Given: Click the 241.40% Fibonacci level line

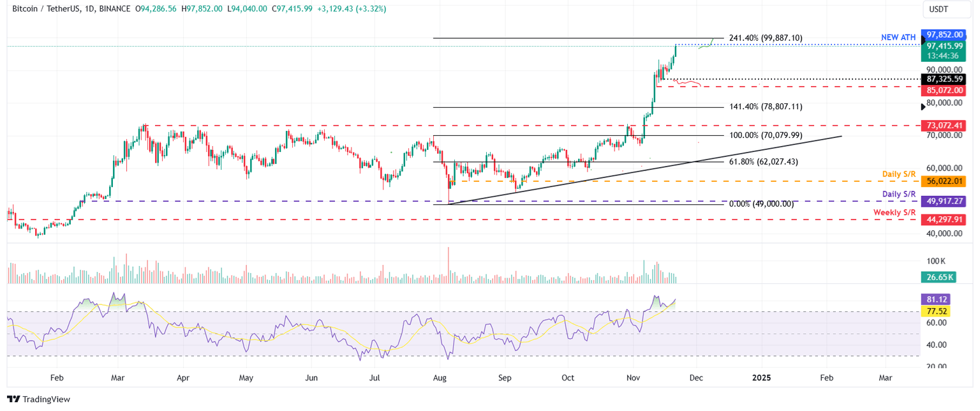Looking at the screenshot, I should coord(574,38).
